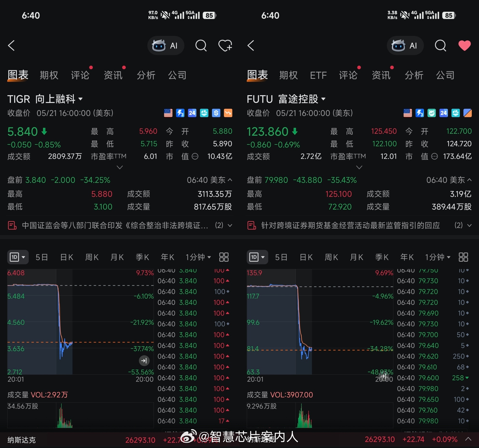Tap teal pie-chart badge on FUTU row

click(456, 113)
